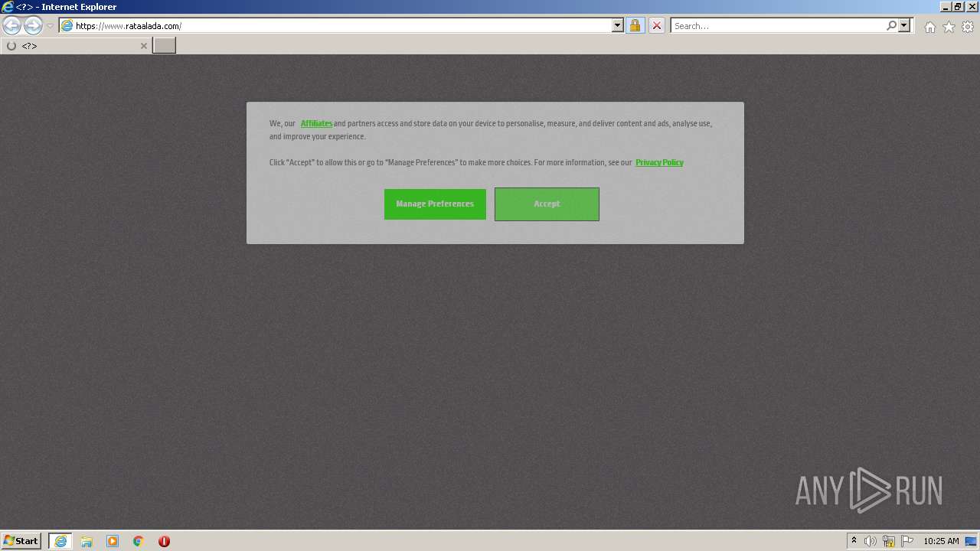This screenshot has height=551, width=980.
Task: Open the Affiliates link
Action: [316, 123]
